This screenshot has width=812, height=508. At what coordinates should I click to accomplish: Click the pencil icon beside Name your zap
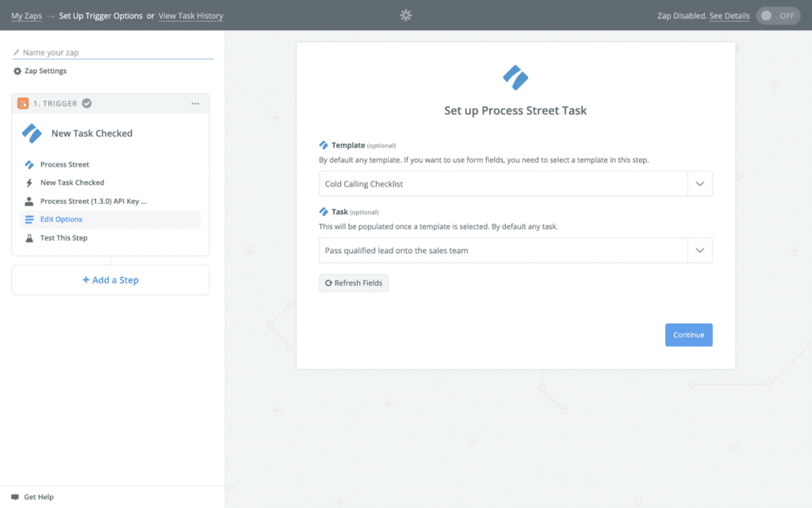16,52
